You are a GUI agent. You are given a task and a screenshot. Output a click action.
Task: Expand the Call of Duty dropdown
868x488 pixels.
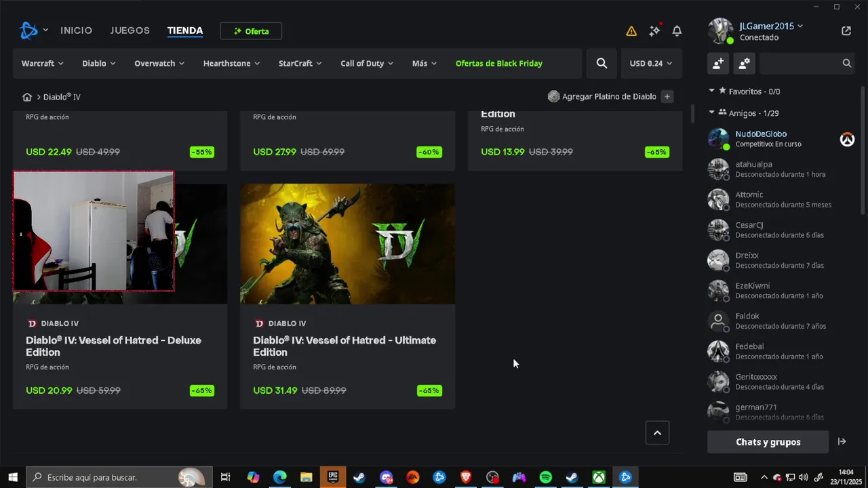click(367, 63)
